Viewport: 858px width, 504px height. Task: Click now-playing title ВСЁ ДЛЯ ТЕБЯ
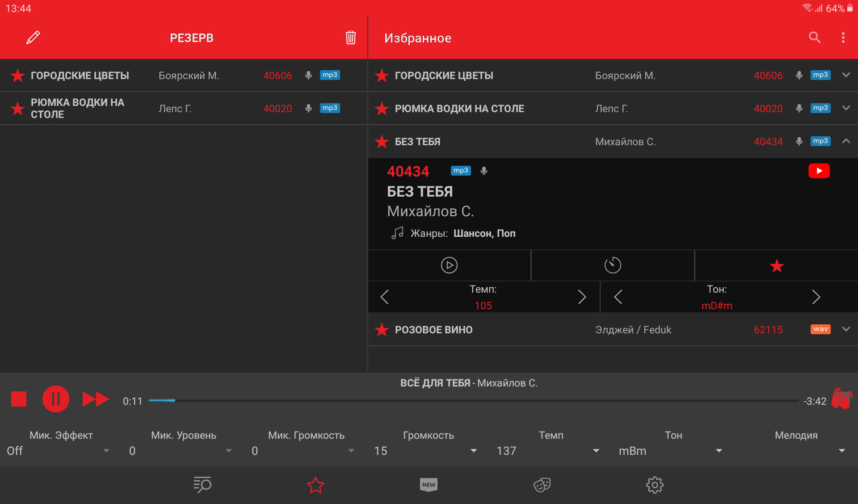(x=435, y=383)
